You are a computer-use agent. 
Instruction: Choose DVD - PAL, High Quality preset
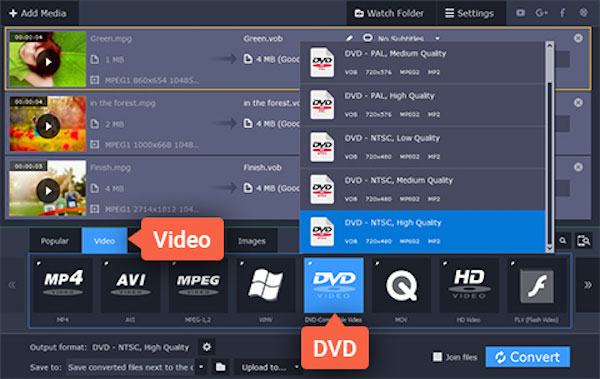click(x=422, y=105)
